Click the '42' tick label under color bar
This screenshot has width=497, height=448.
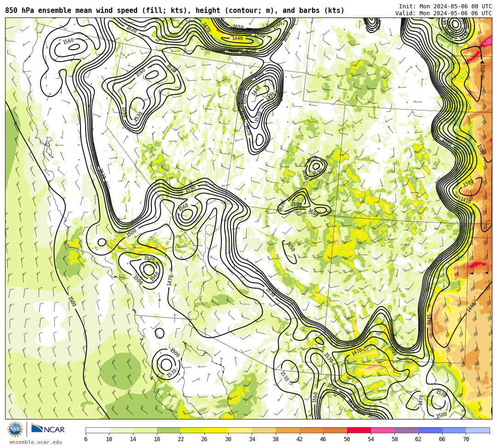click(x=300, y=439)
